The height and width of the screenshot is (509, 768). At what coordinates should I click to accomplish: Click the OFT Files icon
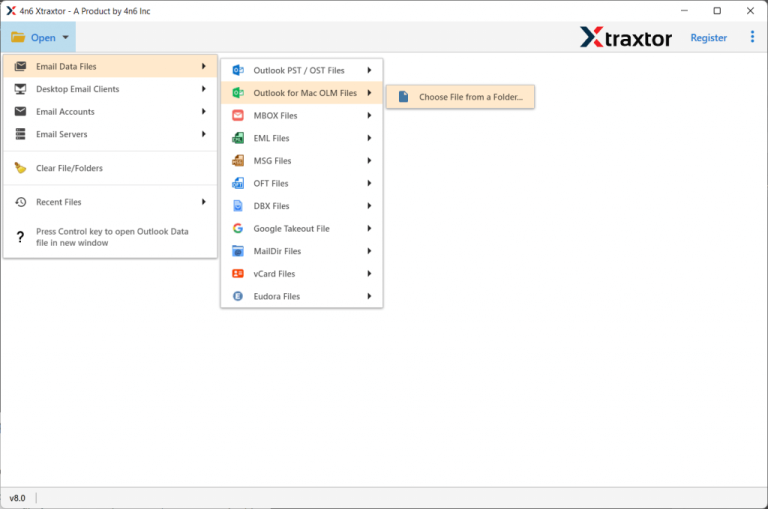(x=238, y=183)
